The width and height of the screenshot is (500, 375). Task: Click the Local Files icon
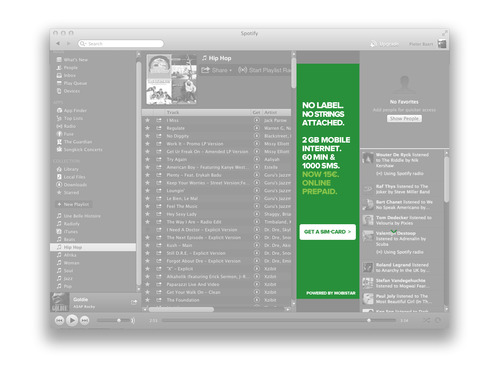point(59,177)
